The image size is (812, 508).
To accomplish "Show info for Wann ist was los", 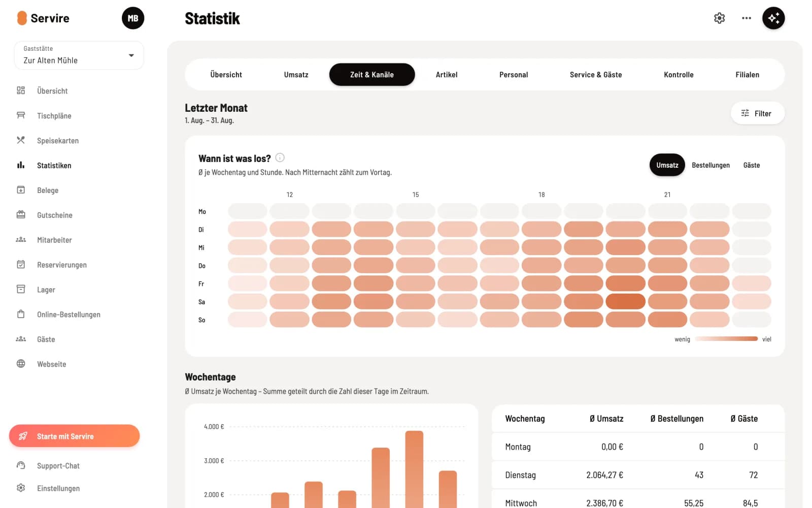I will tap(280, 158).
